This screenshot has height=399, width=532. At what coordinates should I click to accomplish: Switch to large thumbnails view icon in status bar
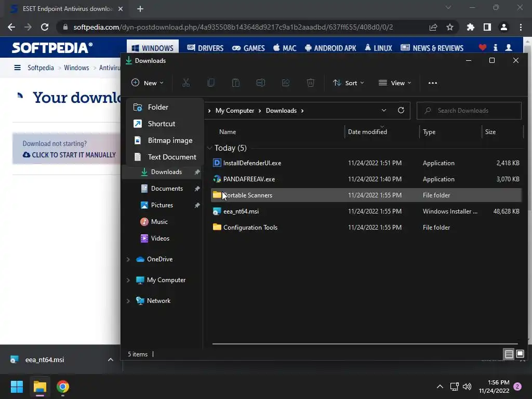(520, 354)
